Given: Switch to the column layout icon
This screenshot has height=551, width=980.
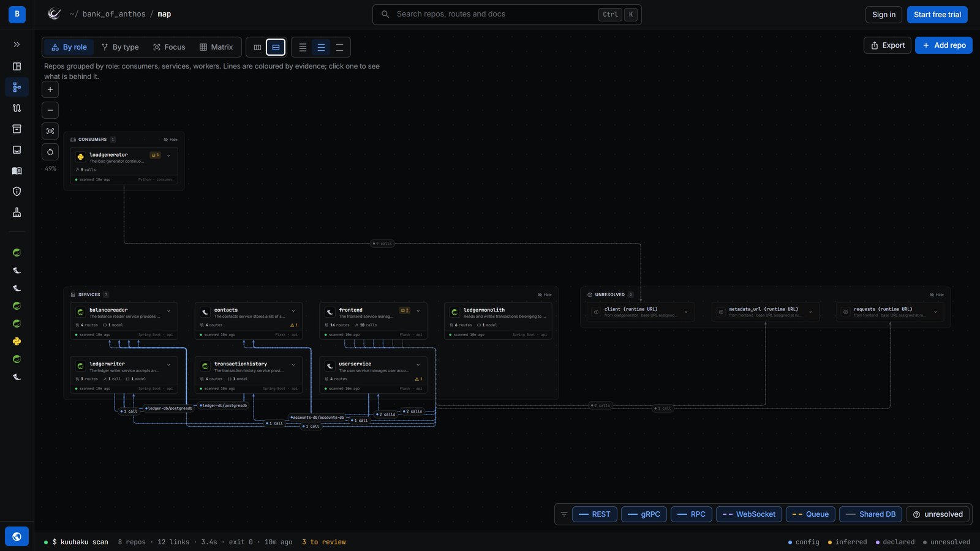Looking at the screenshot, I should click(x=257, y=47).
